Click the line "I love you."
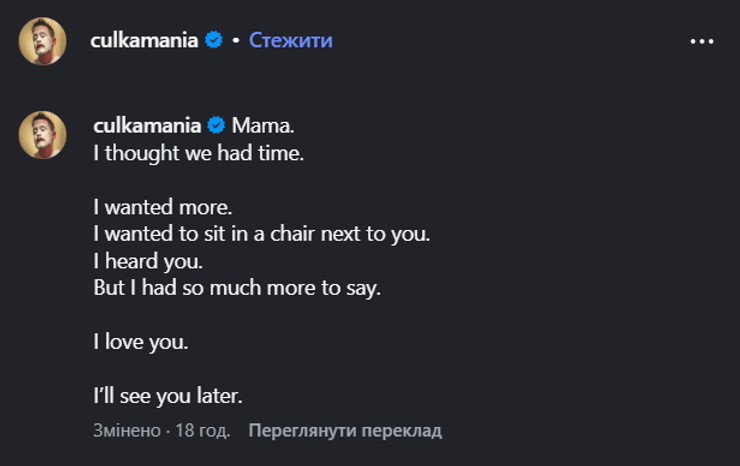The width and height of the screenshot is (740, 466). tap(140, 342)
